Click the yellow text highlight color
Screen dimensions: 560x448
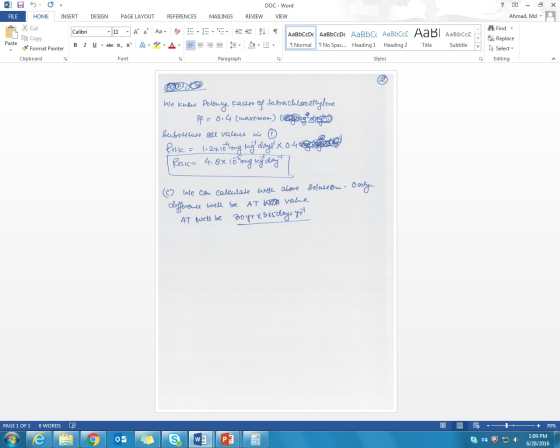coord(157,45)
